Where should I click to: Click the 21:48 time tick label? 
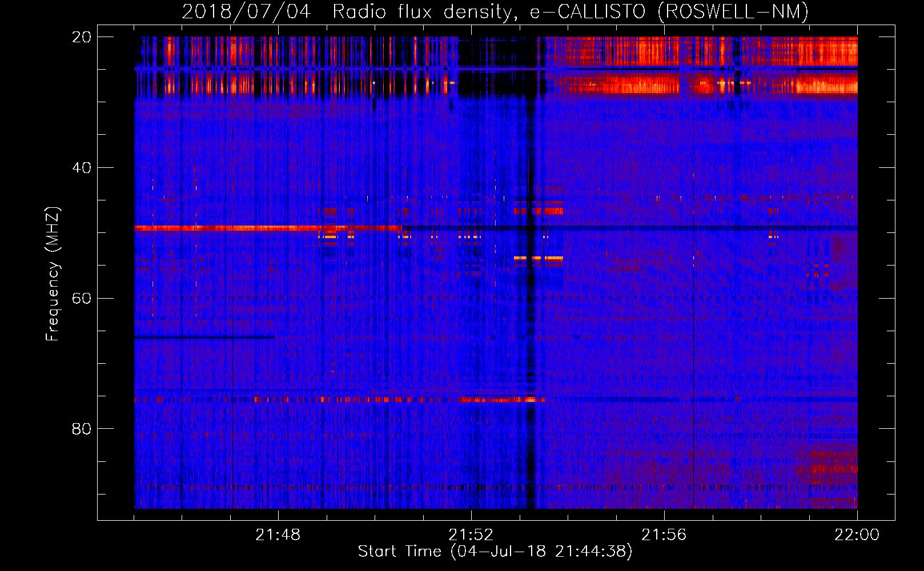click(278, 535)
